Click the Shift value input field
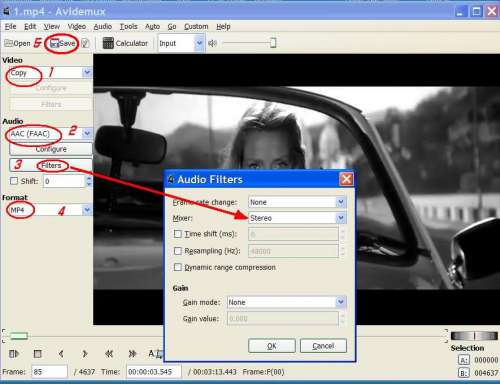Image resolution: width=500 pixels, height=384 pixels. [x=64, y=181]
